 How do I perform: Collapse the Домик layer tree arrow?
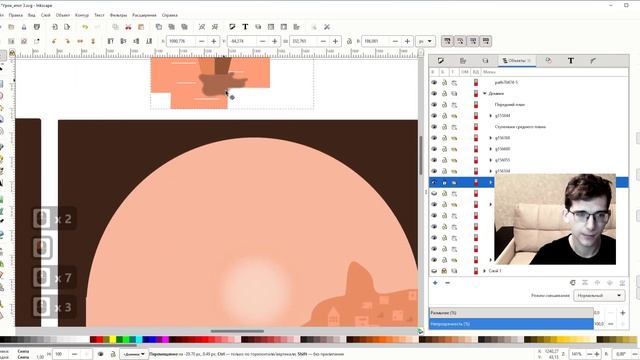coord(484,93)
